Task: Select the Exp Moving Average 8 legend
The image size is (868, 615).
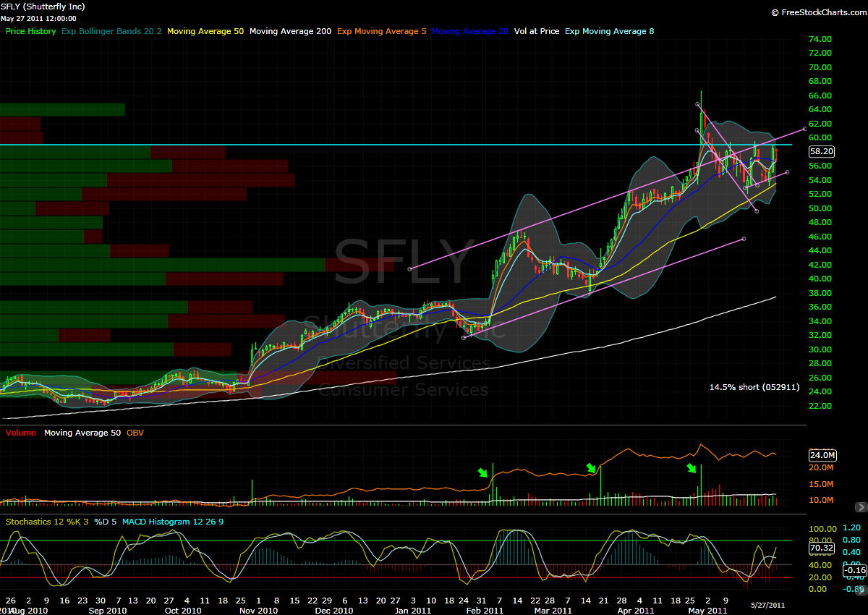Action: (609, 32)
